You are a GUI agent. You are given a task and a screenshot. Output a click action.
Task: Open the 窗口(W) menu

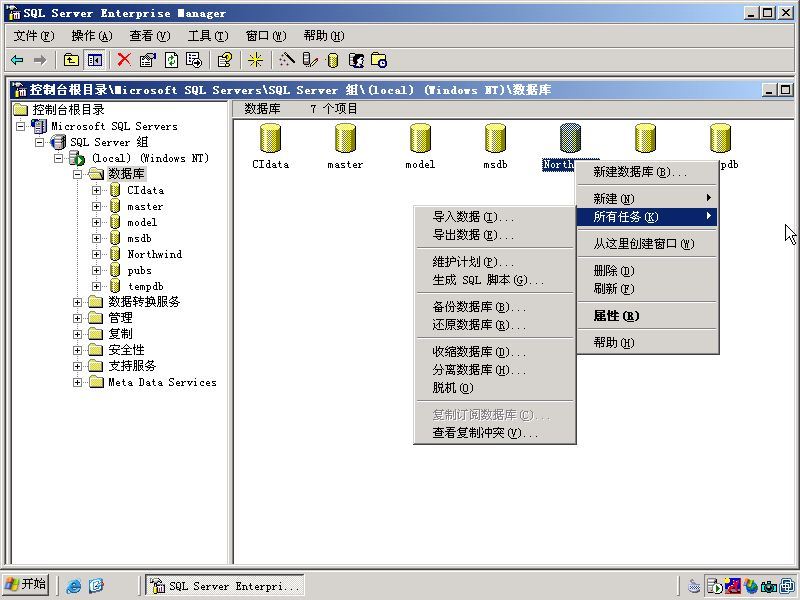click(266, 36)
